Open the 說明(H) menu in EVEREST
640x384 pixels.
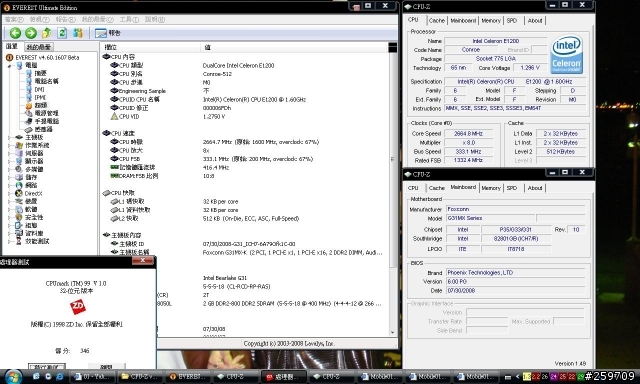click(x=155, y=19)
